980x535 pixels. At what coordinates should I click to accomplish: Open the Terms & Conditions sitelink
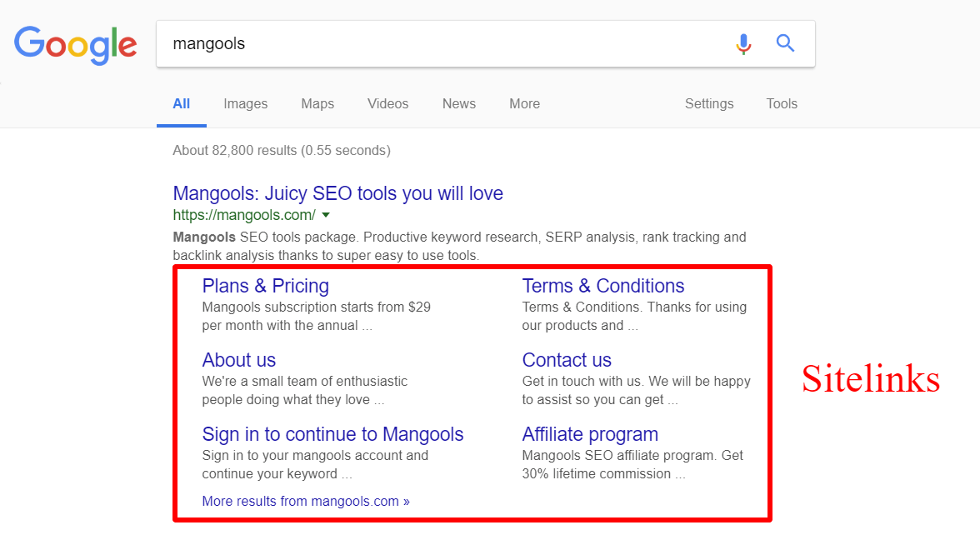(603, 287)
